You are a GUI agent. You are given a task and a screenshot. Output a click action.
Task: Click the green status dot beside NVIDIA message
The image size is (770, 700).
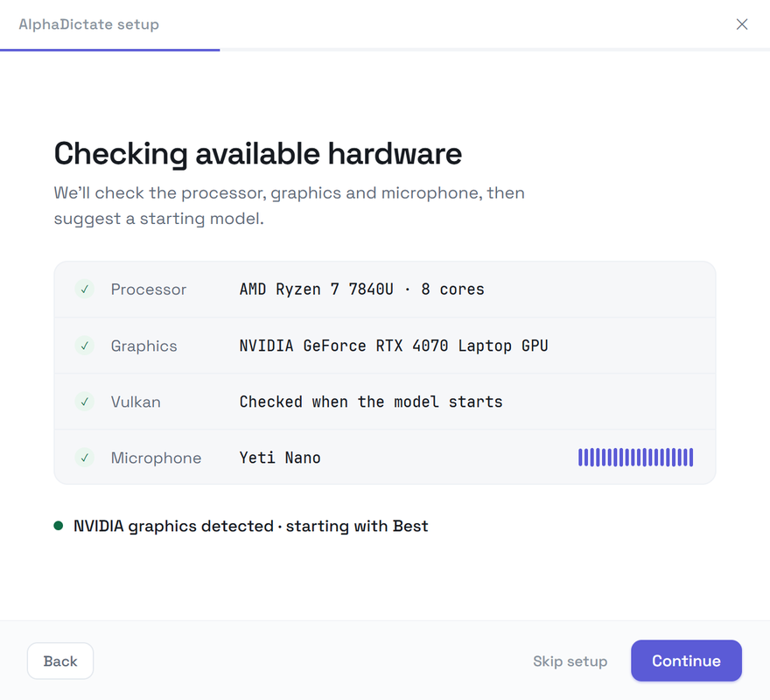59,526
